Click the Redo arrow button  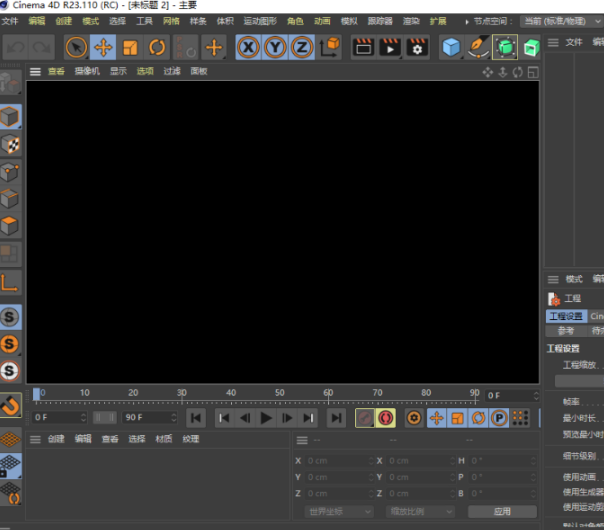click(42, 47)
